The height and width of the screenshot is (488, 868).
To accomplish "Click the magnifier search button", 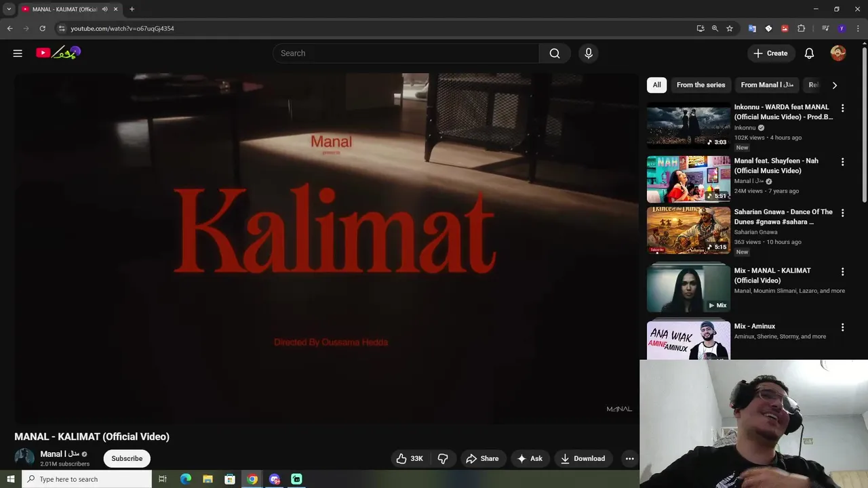I will [555, 53].
